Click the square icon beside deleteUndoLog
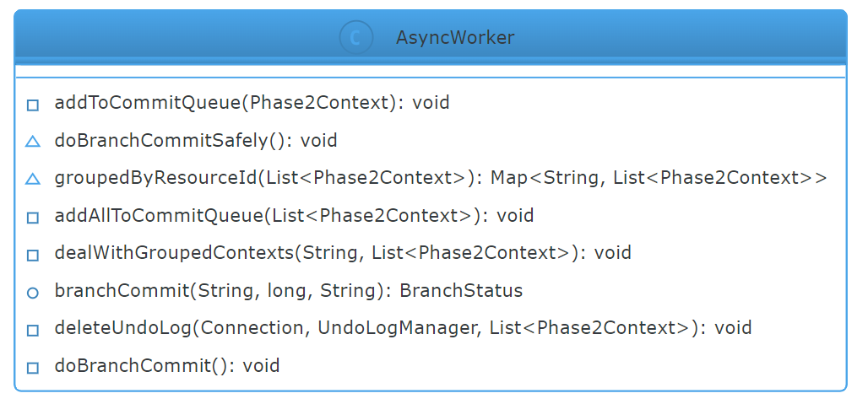The image size is (868, 404). [33, 331]
